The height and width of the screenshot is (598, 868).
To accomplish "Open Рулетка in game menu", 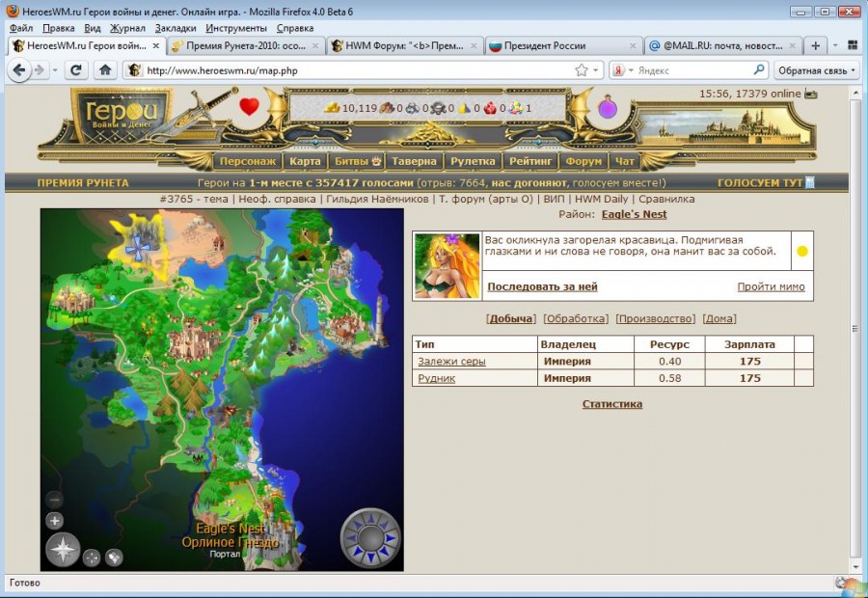I will coord(473,161).
